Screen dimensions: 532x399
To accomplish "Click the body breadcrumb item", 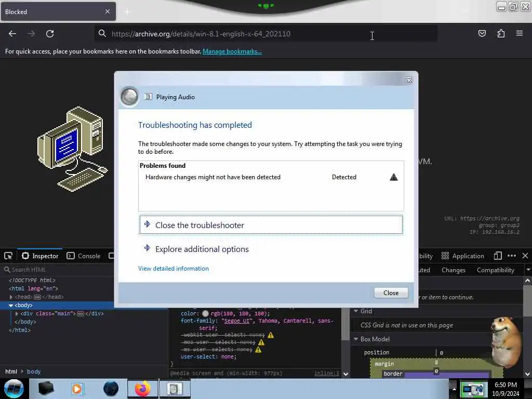I will coord(34,371).
